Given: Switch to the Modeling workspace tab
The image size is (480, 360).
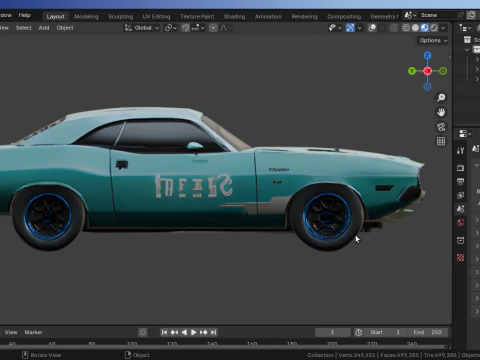Looking at the screenshot, I should (x=86, y=16).
